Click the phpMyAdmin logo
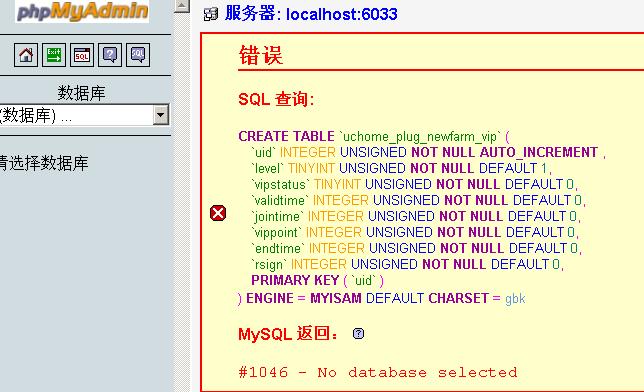Screen dimensions: 644x392 point(82,11)
